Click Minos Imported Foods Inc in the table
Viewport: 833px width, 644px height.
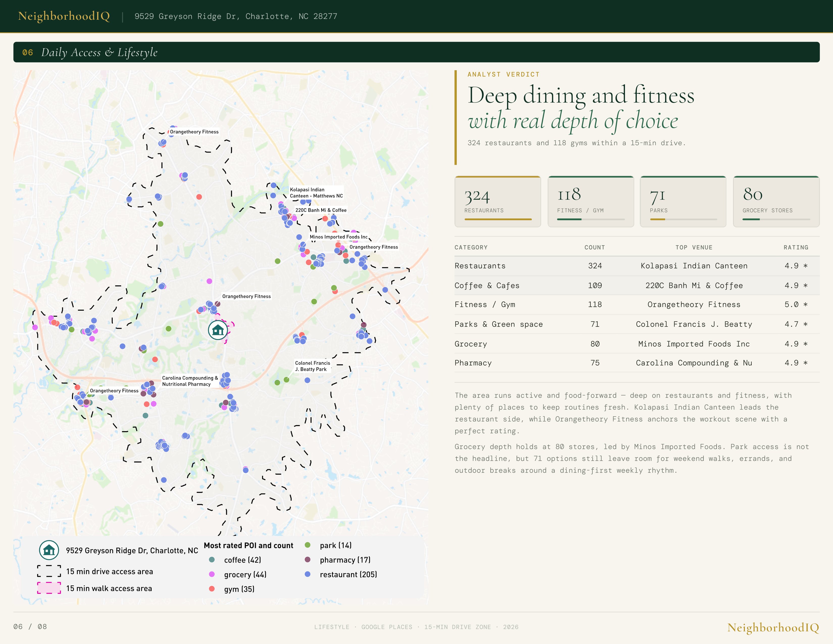(694, 344)
